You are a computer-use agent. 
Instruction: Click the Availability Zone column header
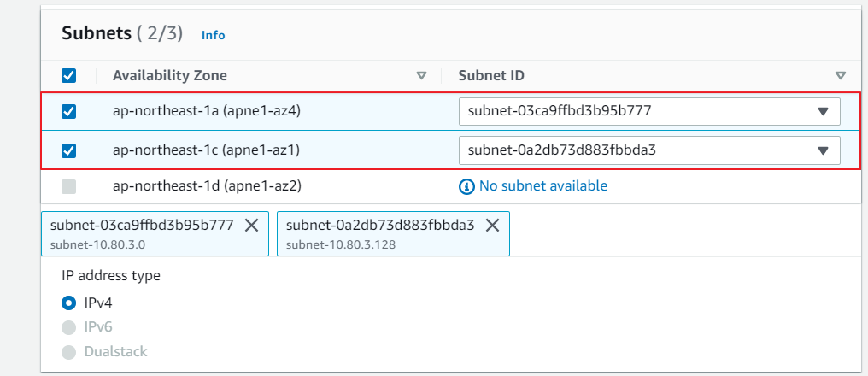[170, 76]
